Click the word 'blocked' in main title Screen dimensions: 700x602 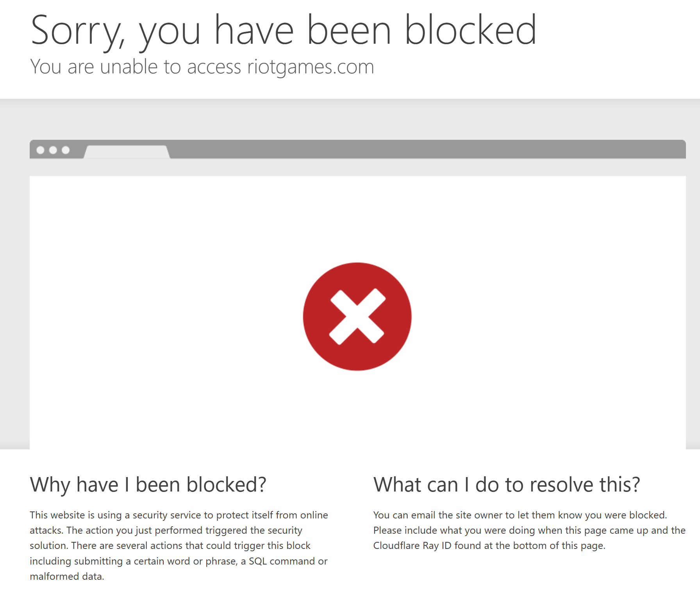coord(471,30)
